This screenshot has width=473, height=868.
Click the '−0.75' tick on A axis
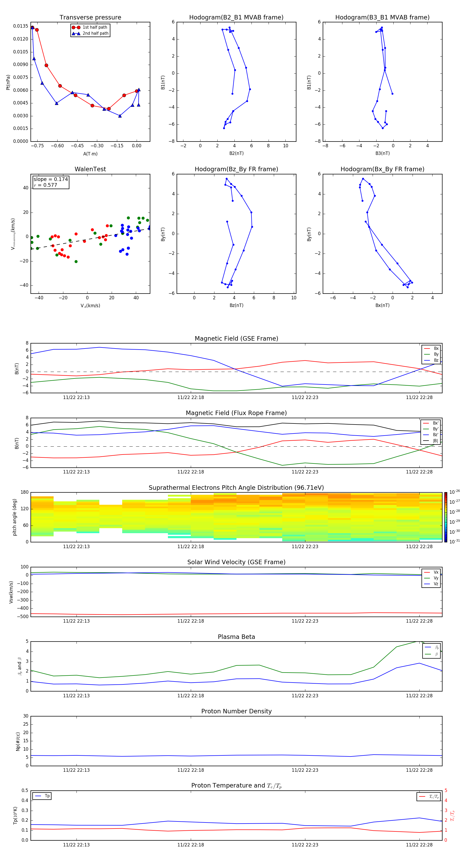pyautogui.click(x=37, y=146)
